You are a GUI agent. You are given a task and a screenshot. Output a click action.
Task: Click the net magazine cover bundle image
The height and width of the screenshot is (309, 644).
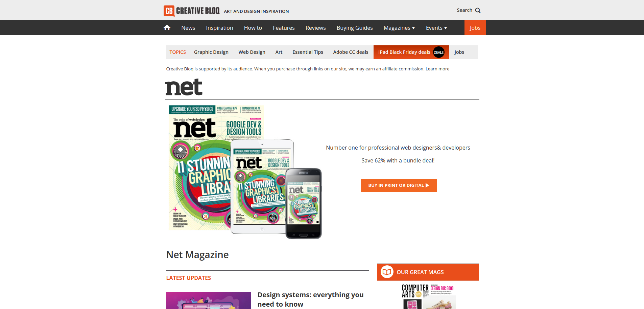(245, 172)
